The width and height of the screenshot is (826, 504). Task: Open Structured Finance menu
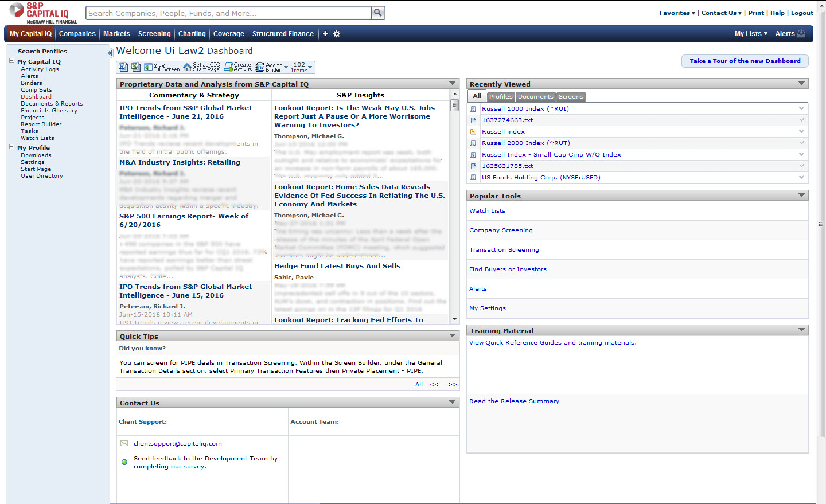click(283, 34)
